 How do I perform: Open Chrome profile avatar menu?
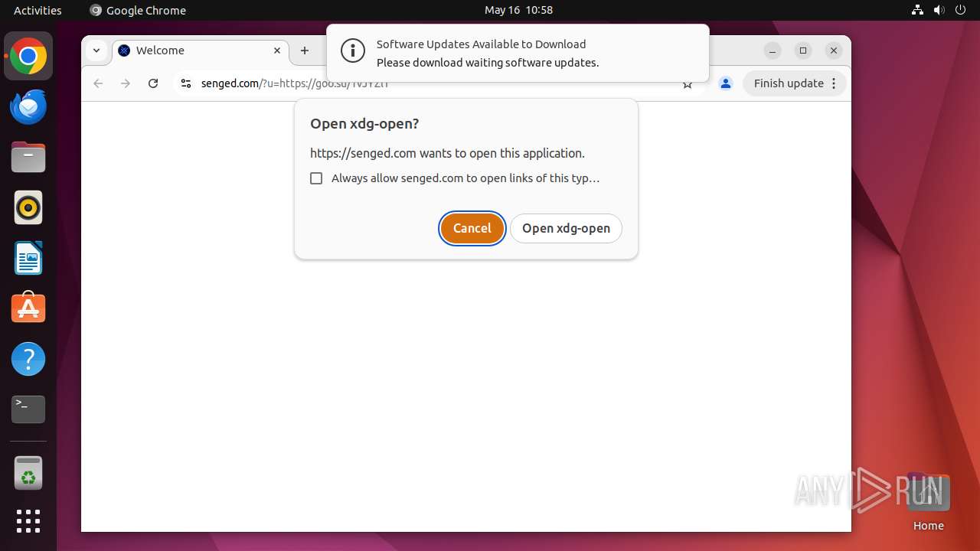click(x=726, y=83)
